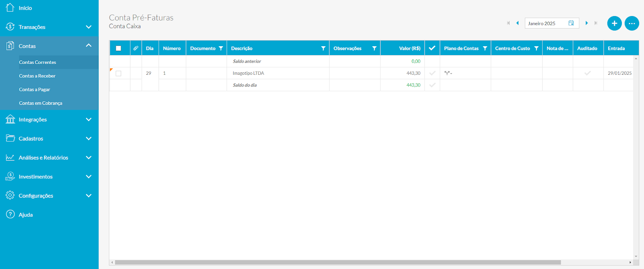Screen dimensions: 644x269
Task: Click the plan split icon for Imagotipo LTDA
Action: pos(448,73)
